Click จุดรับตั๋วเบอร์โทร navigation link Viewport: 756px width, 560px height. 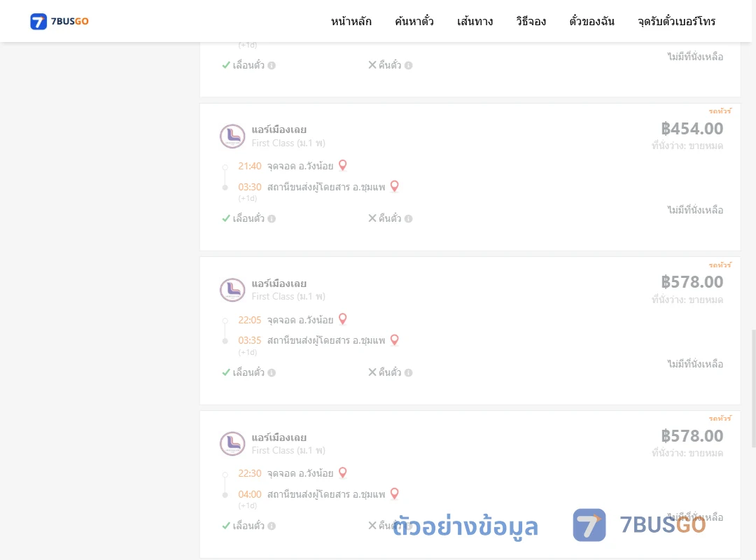676,21
